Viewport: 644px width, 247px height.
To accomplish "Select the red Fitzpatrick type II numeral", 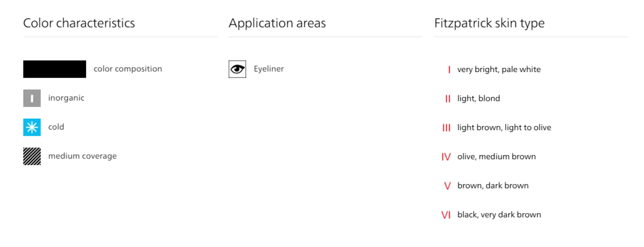I will pyautogui.click(x=448, y=99).
